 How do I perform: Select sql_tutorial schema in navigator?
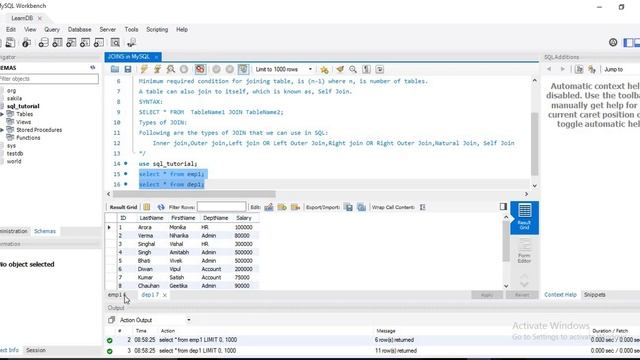(23, 106)
